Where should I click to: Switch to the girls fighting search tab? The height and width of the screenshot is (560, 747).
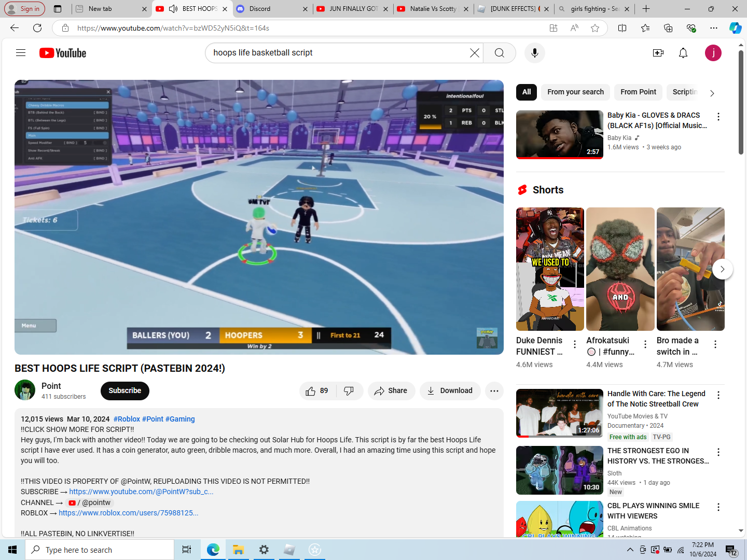coord(594,9)
